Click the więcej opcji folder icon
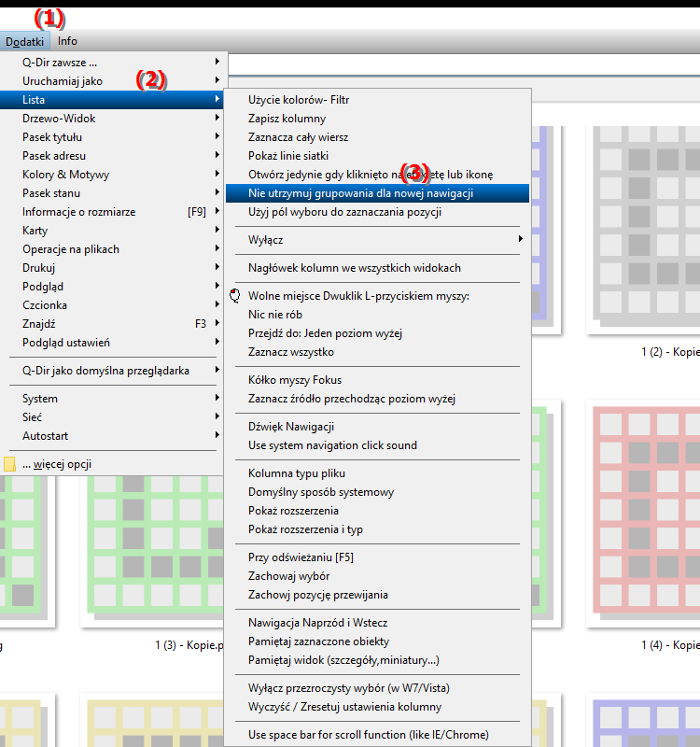The height and width of the screenshot is (747, 700). (x=9, y=464)
